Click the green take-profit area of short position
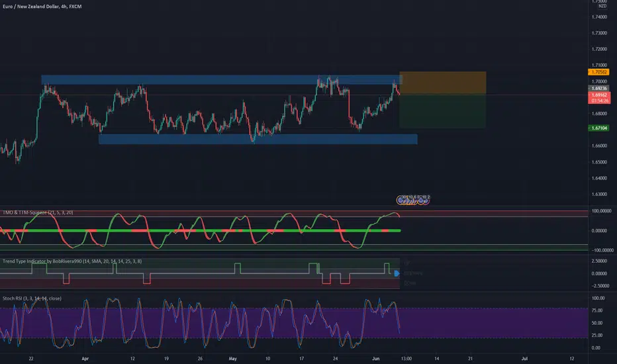 coord(442,111)
